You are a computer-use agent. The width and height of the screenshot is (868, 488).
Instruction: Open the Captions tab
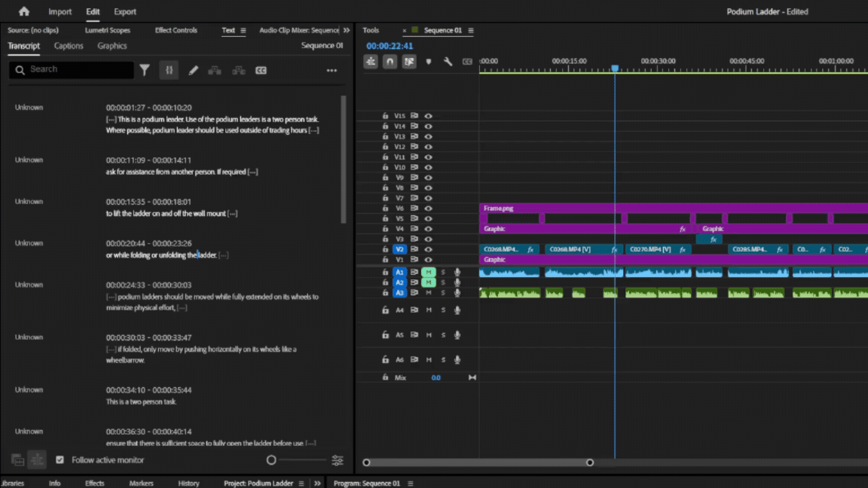69,46
